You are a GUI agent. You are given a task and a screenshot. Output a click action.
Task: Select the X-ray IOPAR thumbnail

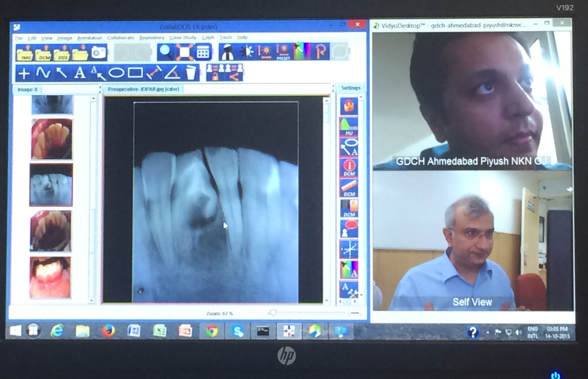(x=51, y=185)
